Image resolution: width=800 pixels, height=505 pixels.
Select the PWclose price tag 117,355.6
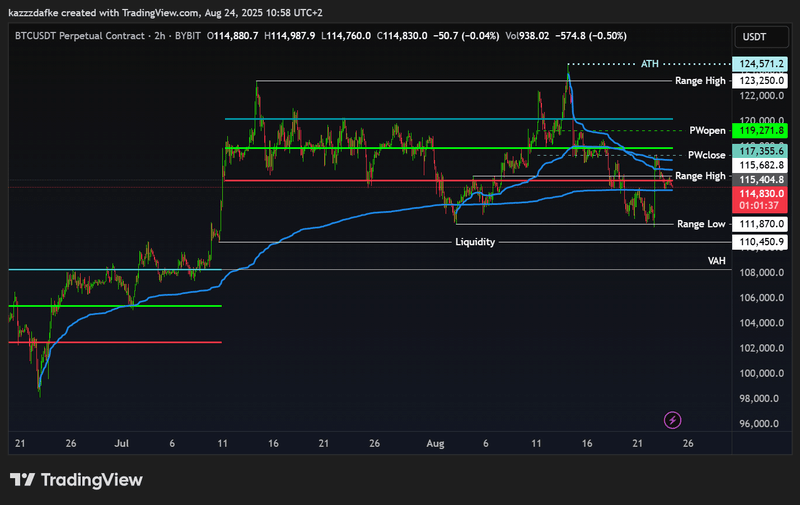click(x=760, y=151)
